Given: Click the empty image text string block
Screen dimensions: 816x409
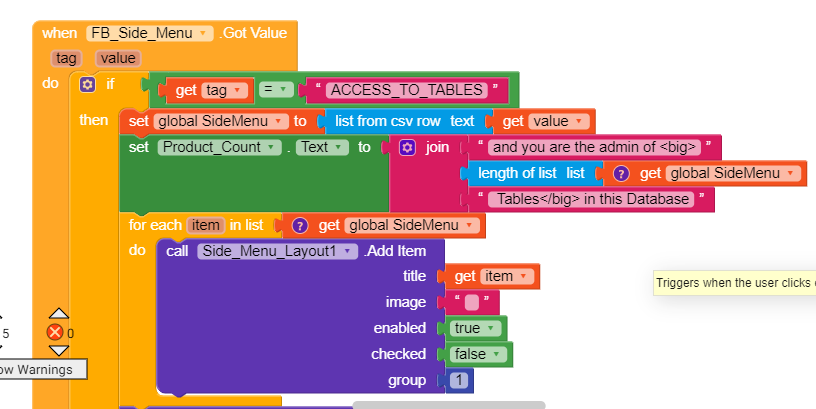Looking at the screenshot, I should [x=471, y=302].
